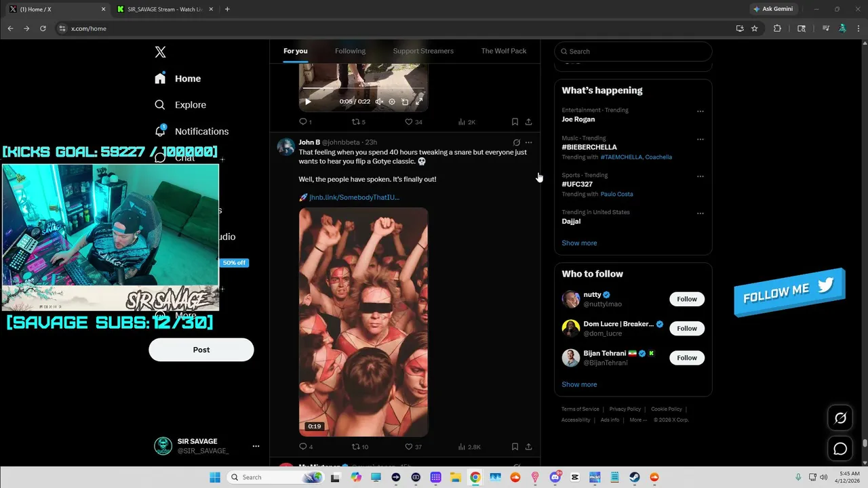Viewport: 868px width, 488px height.
Task: Open SIR SAVAGE account menu dots
Action: (256, 446)
